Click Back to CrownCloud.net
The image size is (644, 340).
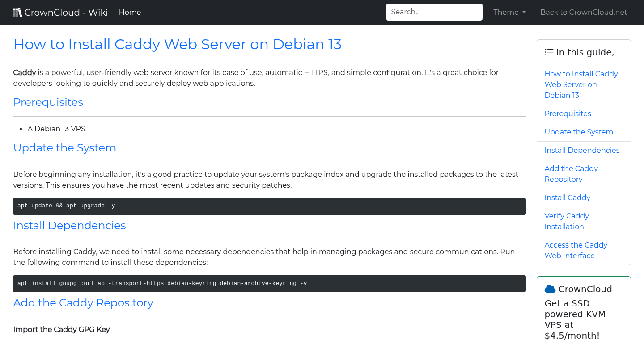(584, 12)
